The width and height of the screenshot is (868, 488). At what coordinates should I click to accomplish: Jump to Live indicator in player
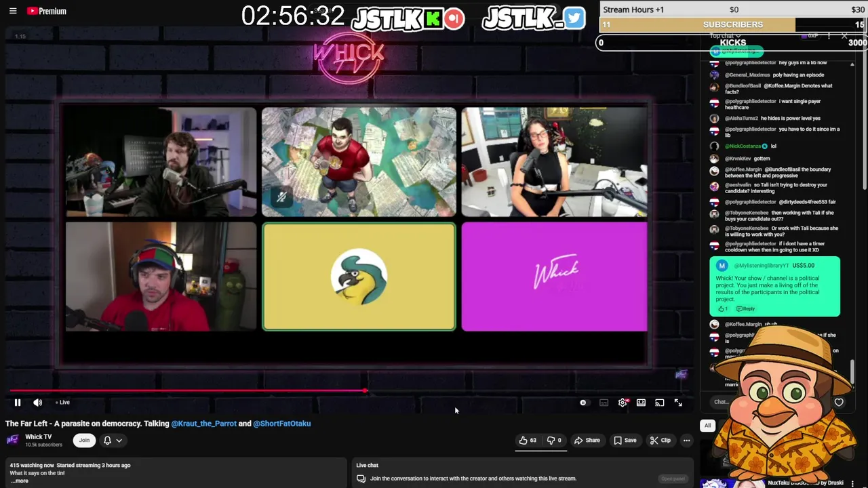pos(63,403)
